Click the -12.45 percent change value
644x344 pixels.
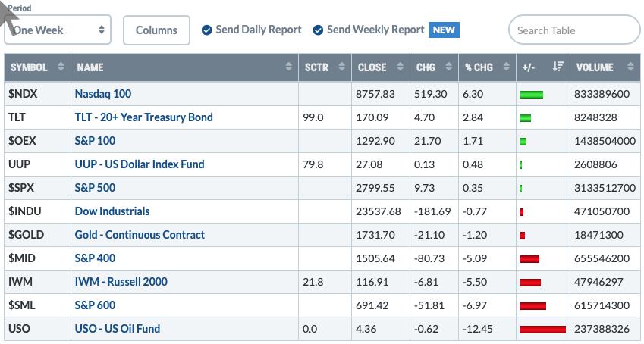[x=477, y=328]
